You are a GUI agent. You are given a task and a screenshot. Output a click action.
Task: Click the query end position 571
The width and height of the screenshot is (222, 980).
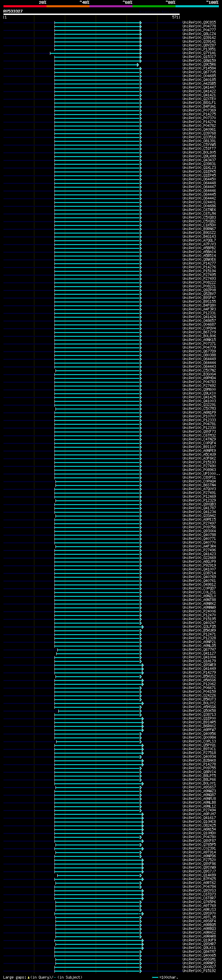coord(175,17)
